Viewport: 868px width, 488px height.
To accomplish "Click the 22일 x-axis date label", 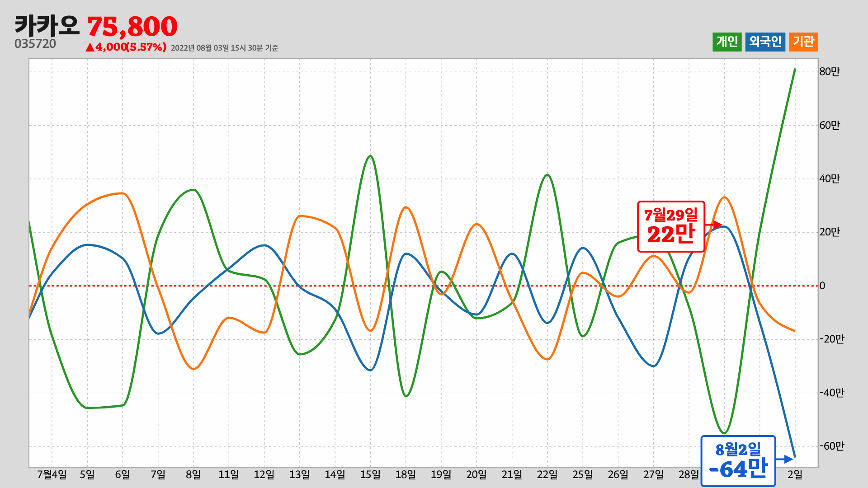I will pos(547,474).
